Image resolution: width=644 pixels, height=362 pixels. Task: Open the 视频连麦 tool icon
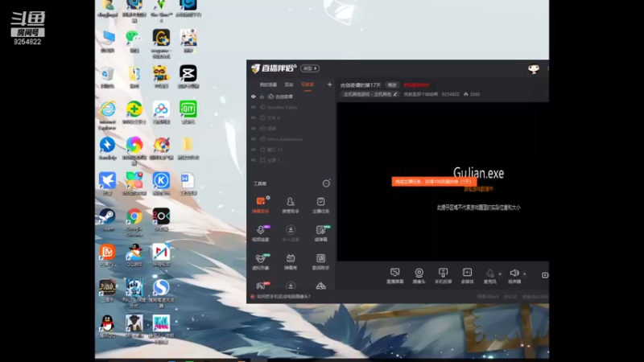pos(260,232)
